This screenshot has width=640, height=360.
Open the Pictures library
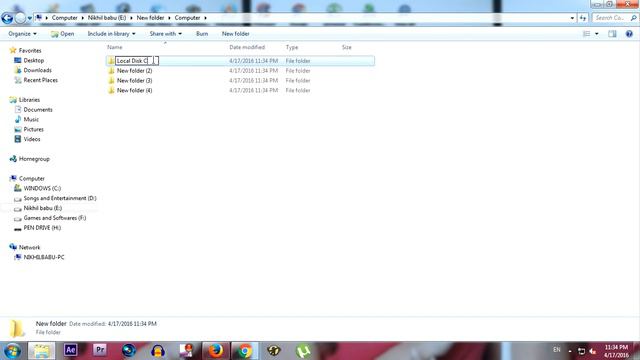33,129
